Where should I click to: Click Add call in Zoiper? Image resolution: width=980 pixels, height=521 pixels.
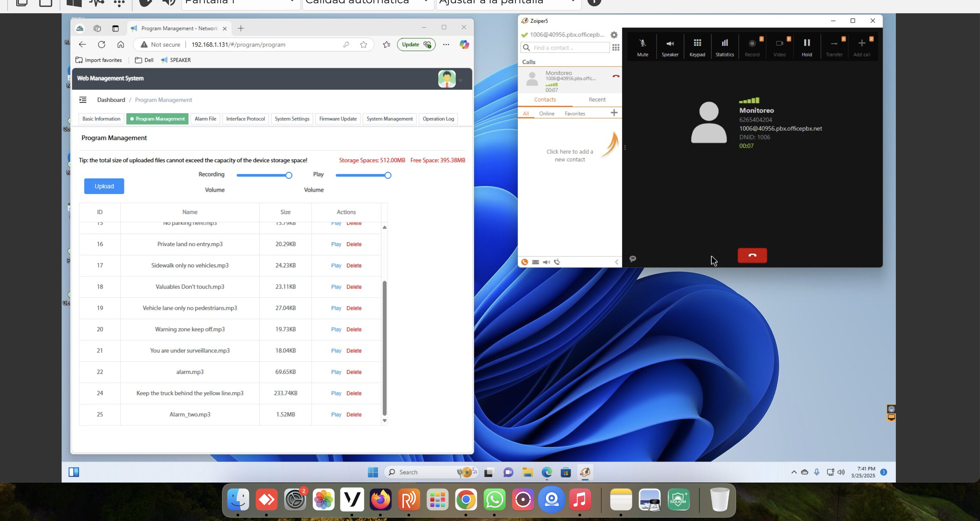(862, 47)
